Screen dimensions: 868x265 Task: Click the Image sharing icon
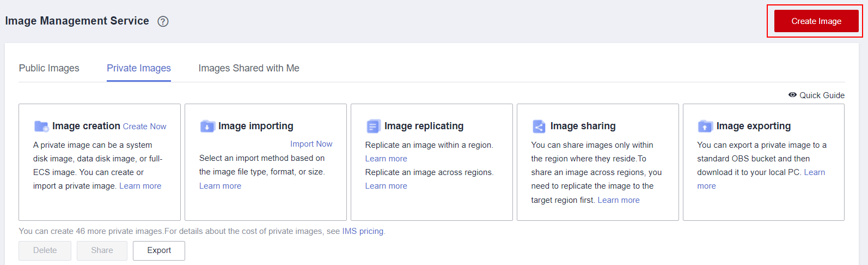click(x=539, y=127)
